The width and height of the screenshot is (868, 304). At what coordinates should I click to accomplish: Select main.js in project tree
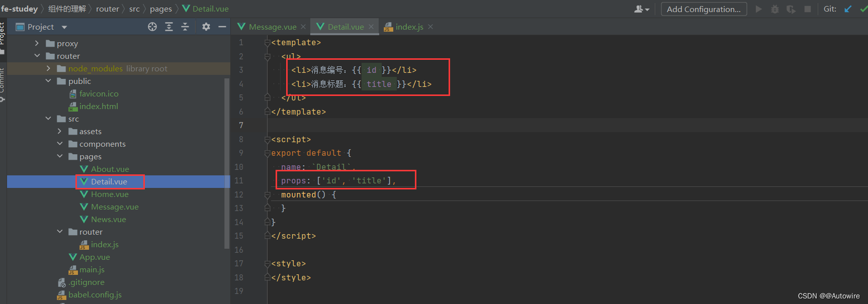click(x=92, y=269)
